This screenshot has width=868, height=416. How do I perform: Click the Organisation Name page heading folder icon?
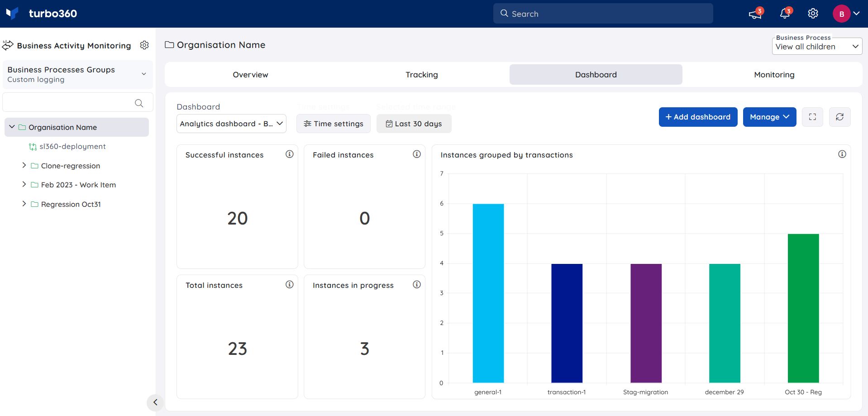click(169, 45)
